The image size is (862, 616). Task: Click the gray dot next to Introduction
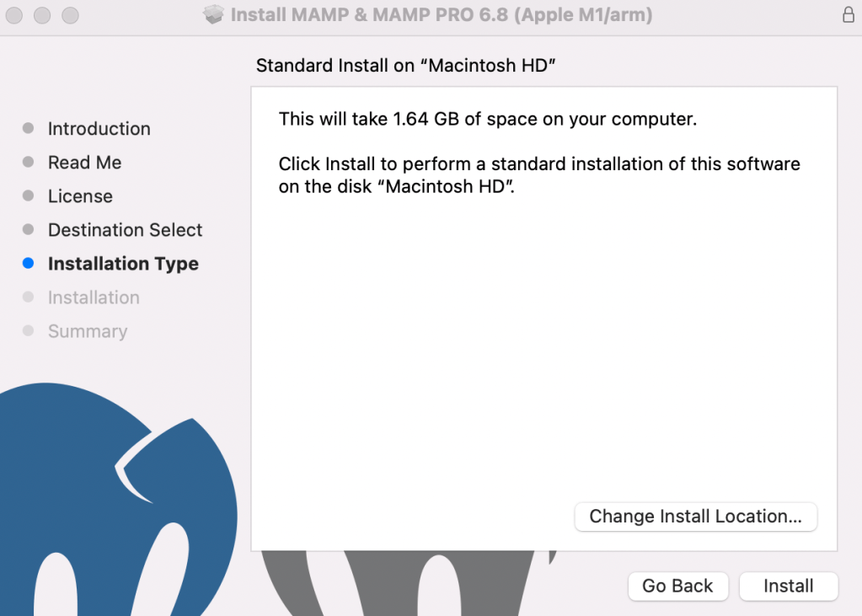[28, 128]
